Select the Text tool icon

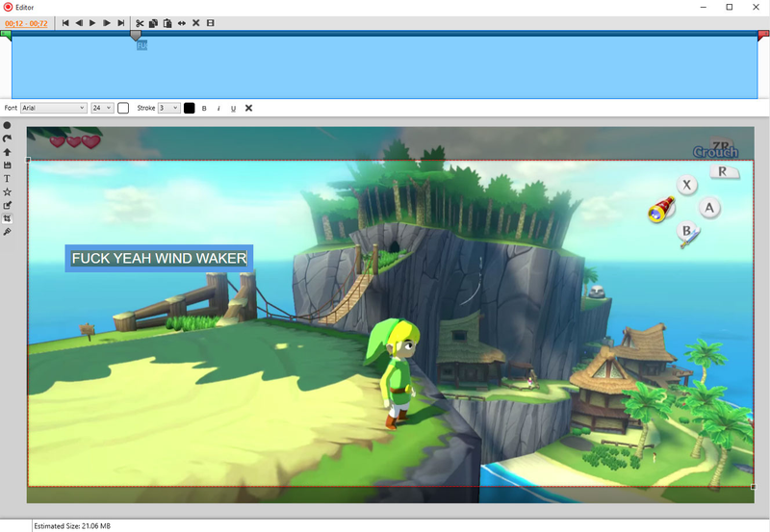7,179
